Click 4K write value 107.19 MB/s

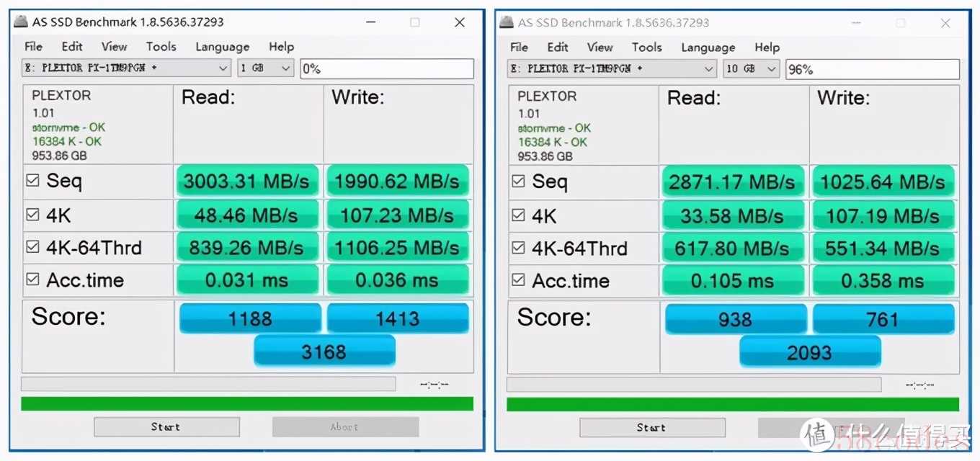883,215
